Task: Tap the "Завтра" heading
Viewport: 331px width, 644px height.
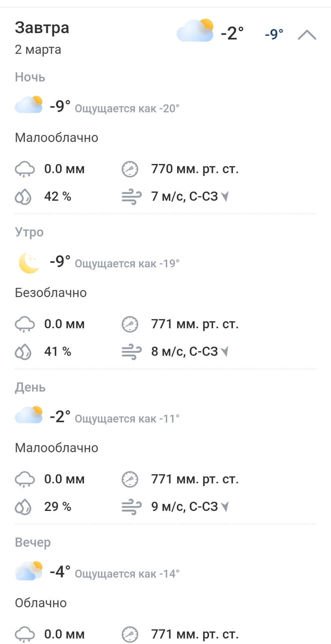Action: (42, 28)
